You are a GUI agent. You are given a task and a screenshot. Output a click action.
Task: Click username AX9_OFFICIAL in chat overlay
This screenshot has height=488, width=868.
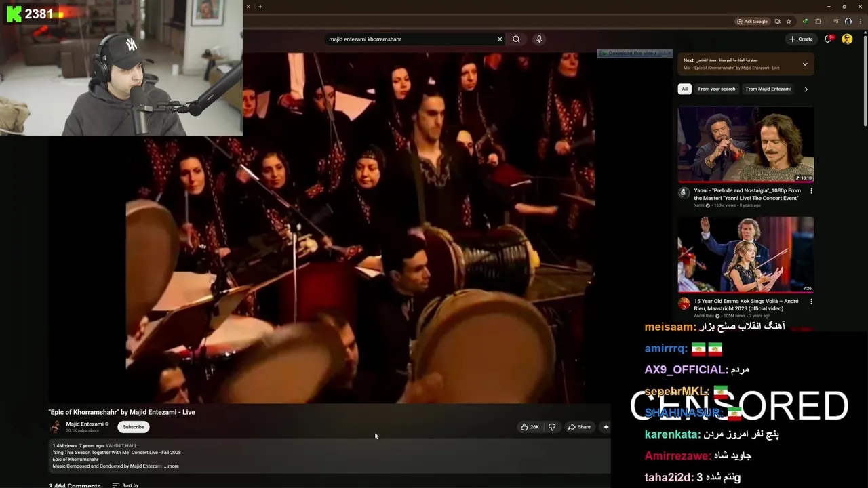(x=686, y=370)
